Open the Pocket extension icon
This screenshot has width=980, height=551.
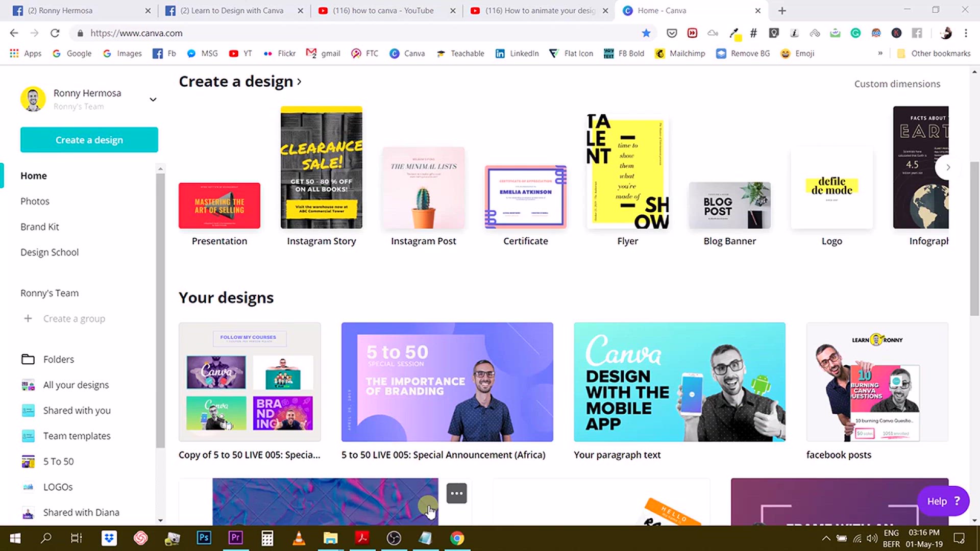(x=672, y=33)
